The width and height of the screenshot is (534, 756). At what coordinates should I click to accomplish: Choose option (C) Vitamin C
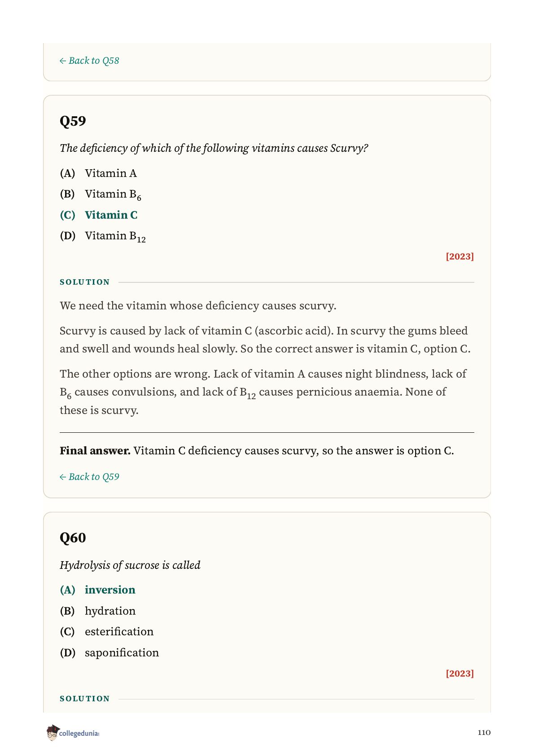click(x=99, y=215)
